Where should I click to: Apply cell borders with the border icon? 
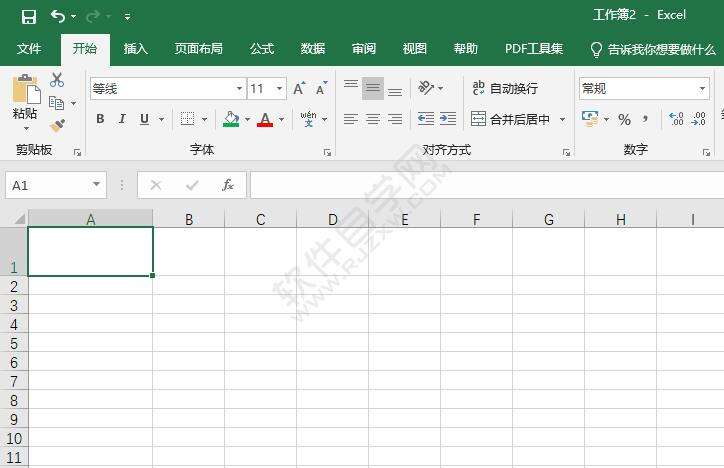187,119
